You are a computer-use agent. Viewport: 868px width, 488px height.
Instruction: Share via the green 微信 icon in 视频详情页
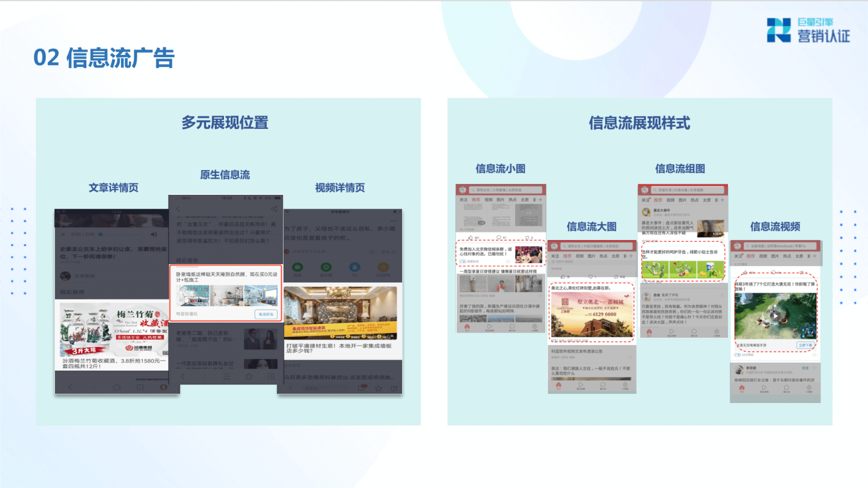pyautogui.click(x=297, y=267)
